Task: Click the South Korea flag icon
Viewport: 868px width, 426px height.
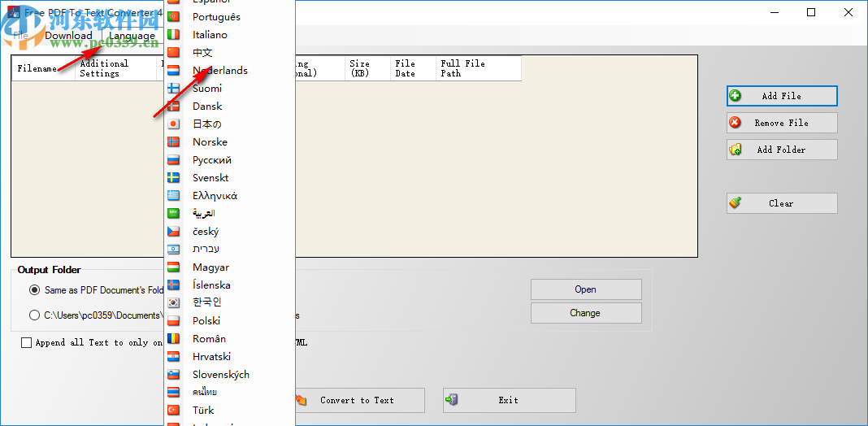Action: coord(173,303)
